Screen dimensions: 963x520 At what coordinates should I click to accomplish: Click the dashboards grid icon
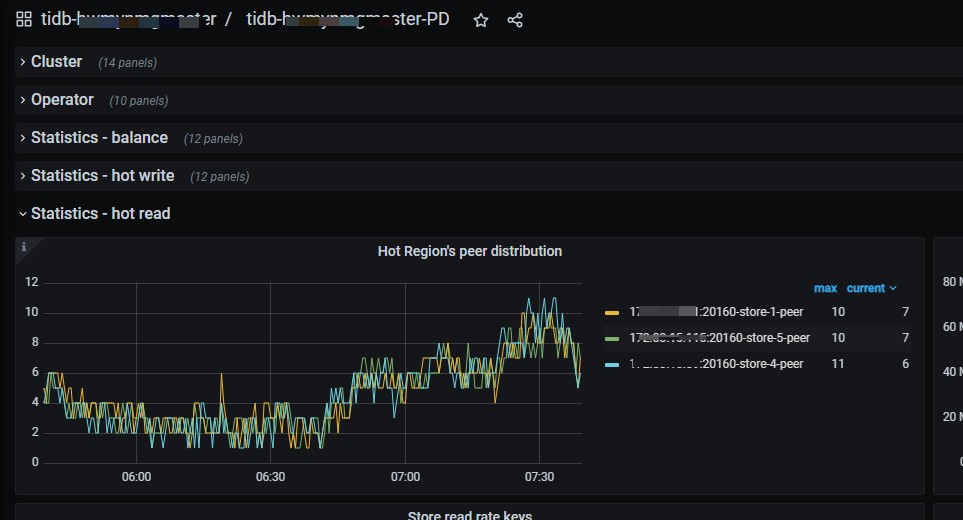24,20
